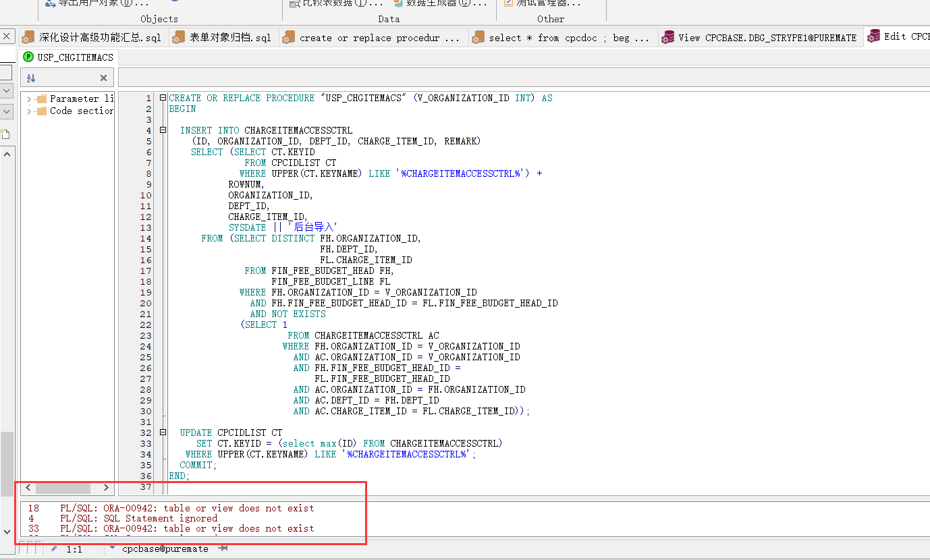Open the first dropdown arrow in left sidebar
The width and height of the screenshot is (930, 560).
pyautogui.click(x=6, y=90)
